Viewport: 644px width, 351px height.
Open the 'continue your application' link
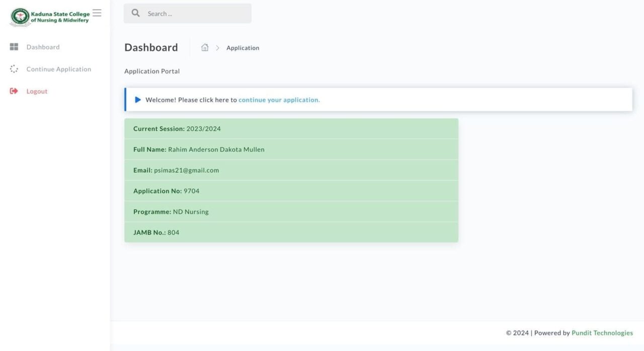coord(279,100)
